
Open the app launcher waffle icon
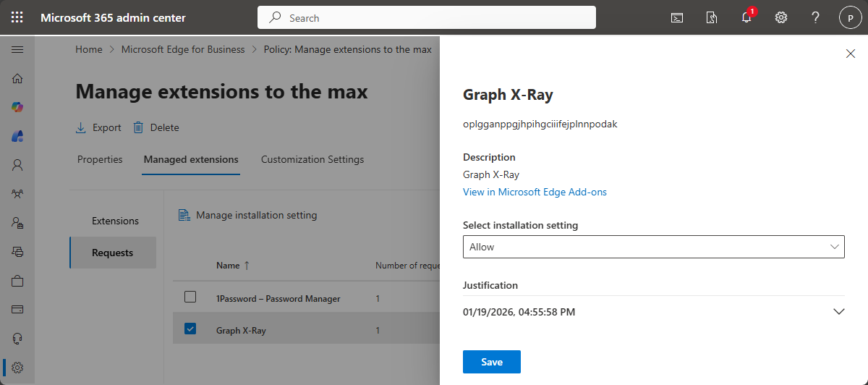(17, 17)
